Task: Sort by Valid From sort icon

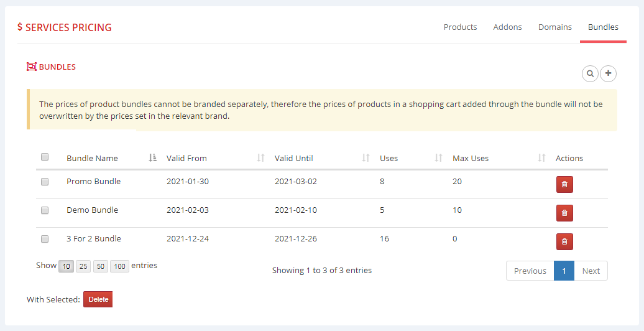Action: coord(261,158)
